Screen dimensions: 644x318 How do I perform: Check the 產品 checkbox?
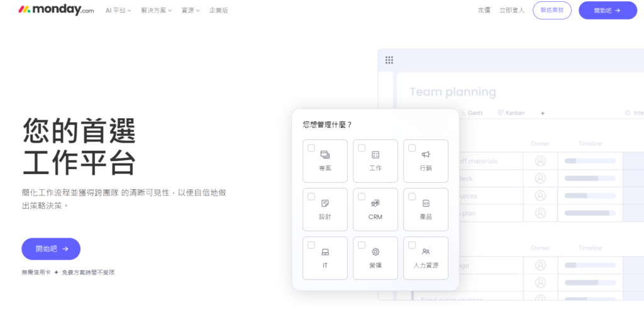click(412, 197)
